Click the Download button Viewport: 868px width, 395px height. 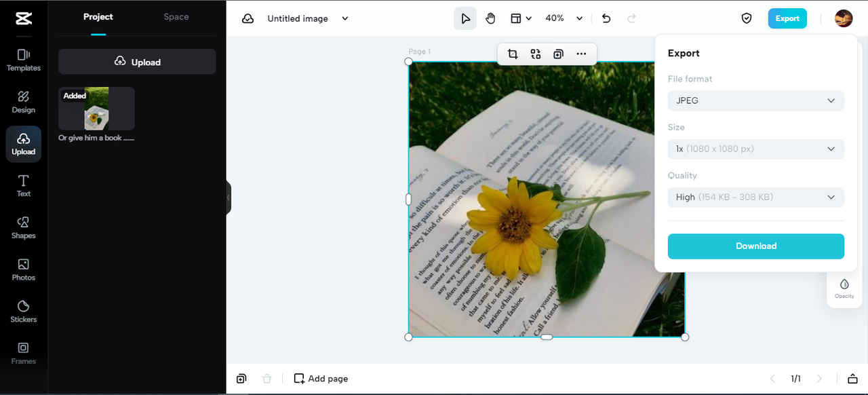pyautogui.click(x=756, y=246)
